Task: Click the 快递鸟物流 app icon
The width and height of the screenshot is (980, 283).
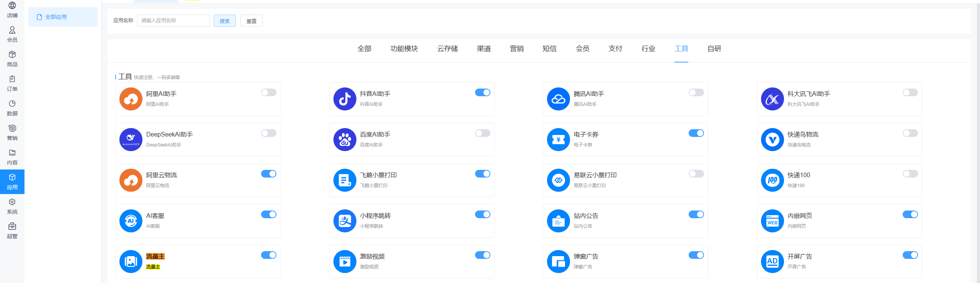Action: (773, 140)
